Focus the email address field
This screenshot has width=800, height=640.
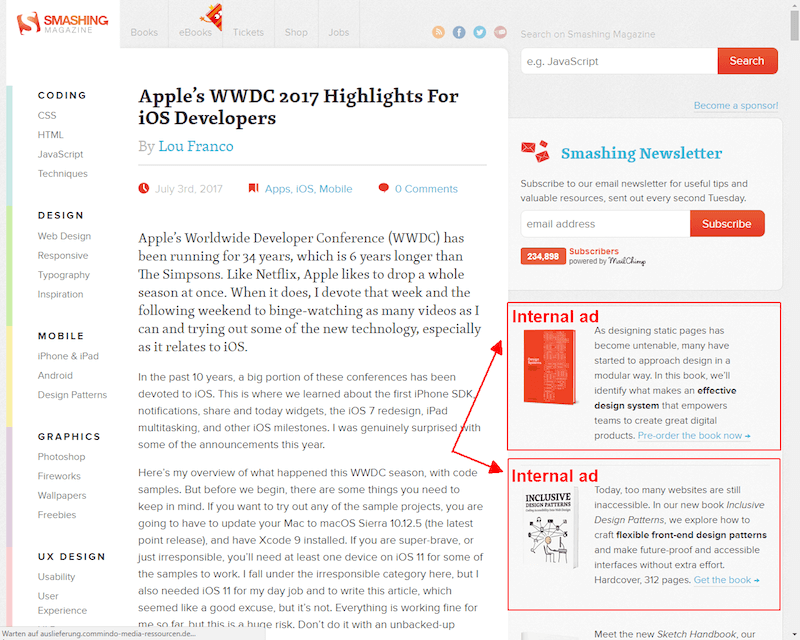click(x=606, y=224)
